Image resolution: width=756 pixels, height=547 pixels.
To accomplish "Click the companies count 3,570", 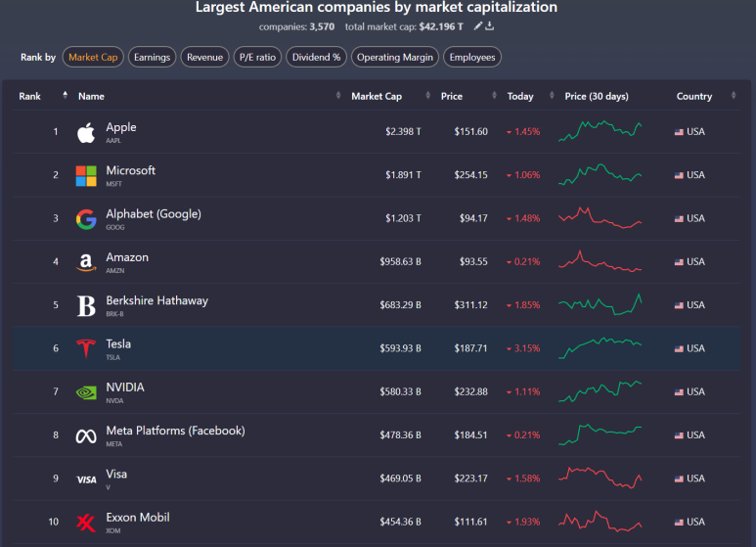I will tap(322, 27).
